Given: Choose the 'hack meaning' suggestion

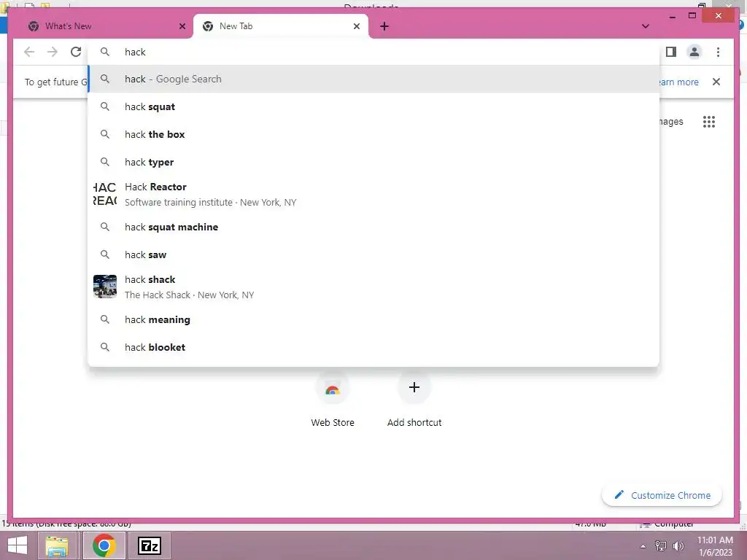Looking at the screenshot, I should [x=374, y=319].
